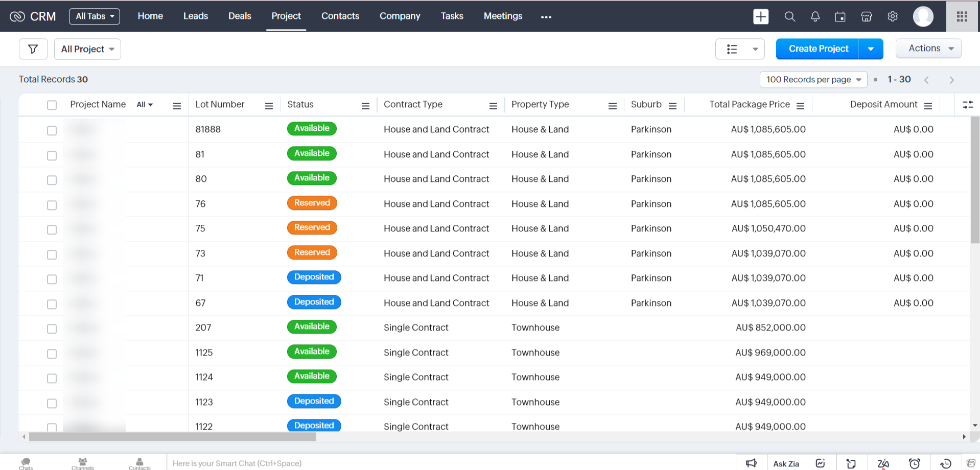Viewport: 980px width, 470px height.
Task: Click the filter funnel icon
Action: [x=33, y=49]
